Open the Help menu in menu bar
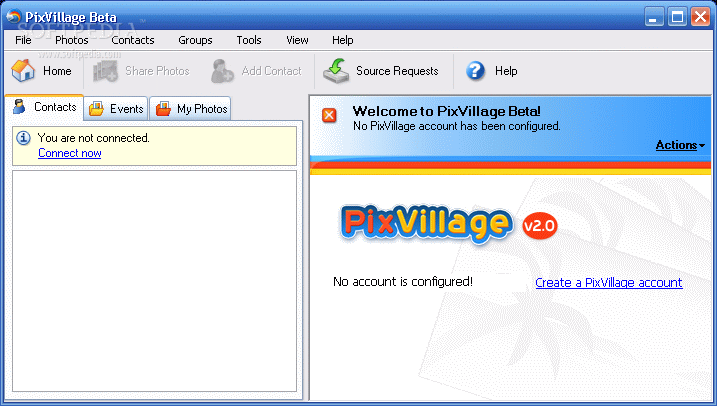This screenshot has width=717, height=406. [342, 40]
